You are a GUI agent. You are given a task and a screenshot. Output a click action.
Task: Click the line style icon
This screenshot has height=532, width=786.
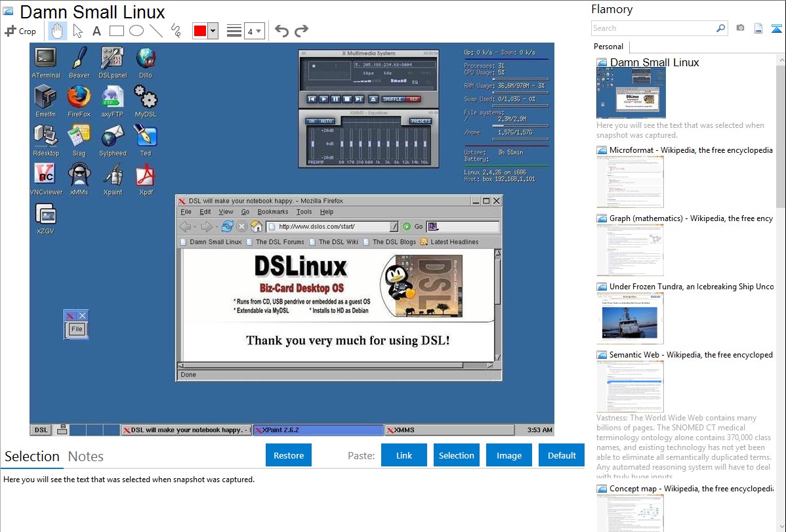point(234,31)
